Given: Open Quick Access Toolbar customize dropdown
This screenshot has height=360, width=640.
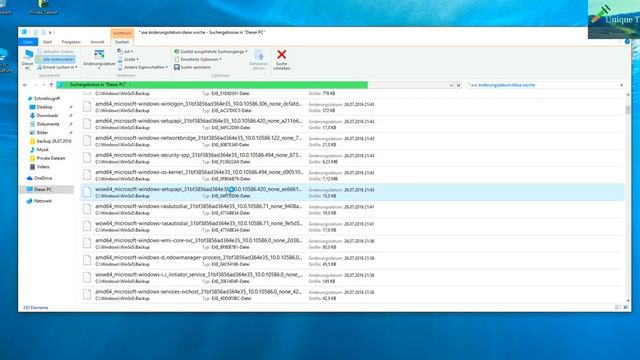Looking at the screenshot, I should (x=50, y=32).
